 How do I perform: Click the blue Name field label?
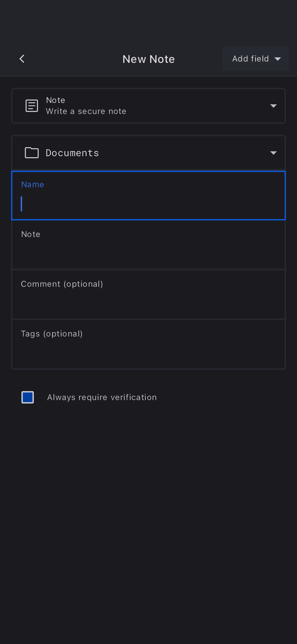coord(32,184)
